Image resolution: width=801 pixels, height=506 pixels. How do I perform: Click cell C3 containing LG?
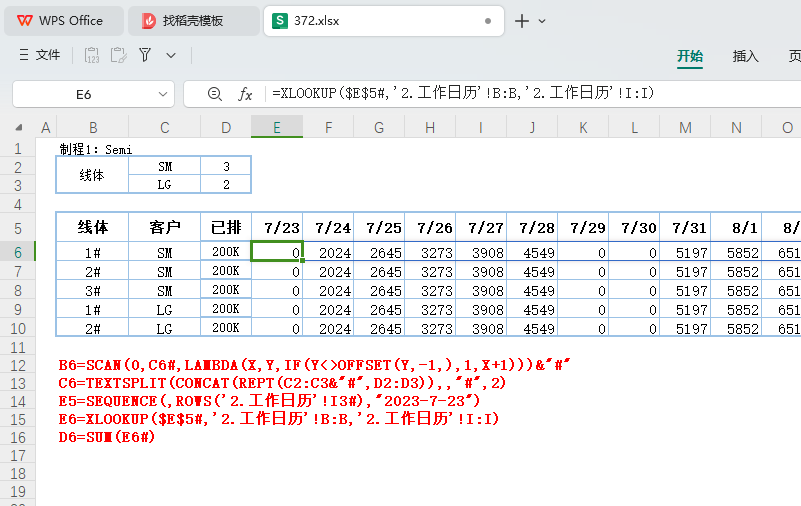[164, 185]
